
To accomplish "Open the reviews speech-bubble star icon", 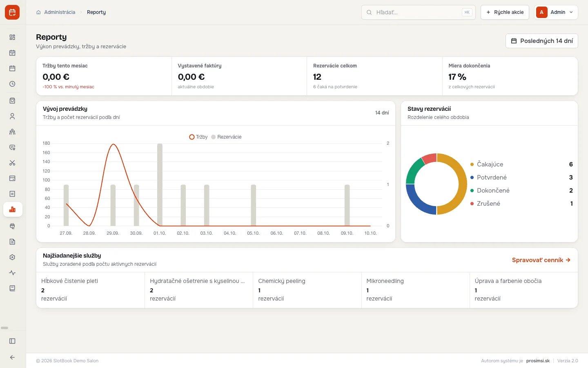I will (12, 147).
